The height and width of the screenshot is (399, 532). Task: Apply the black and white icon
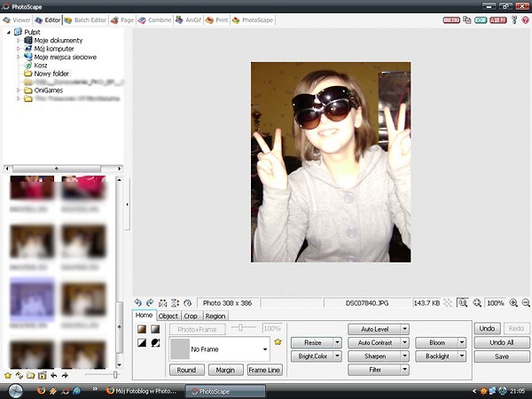click(142, 342)
